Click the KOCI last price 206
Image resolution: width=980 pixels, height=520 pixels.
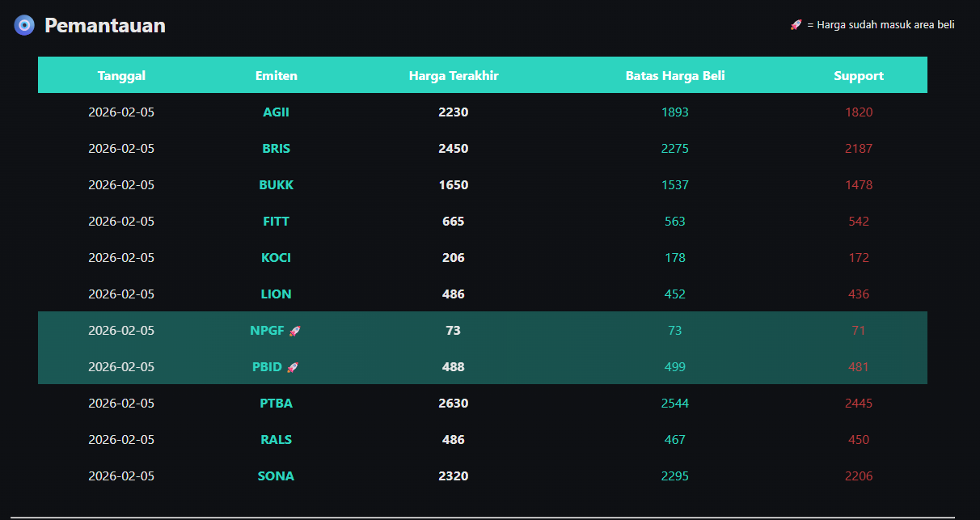pyautogui.click(x=454, y=258)
